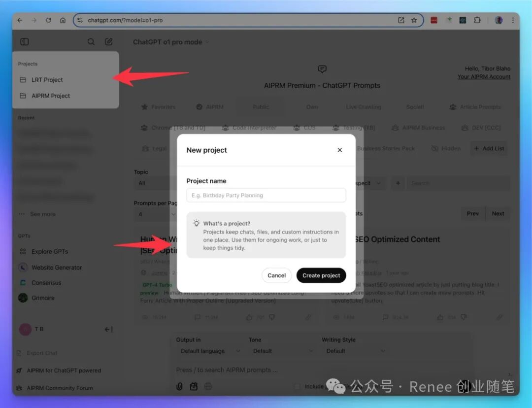Click Export Chat in the sidebar
This screenshot has height=408, width=532.
tap(42, 353)
